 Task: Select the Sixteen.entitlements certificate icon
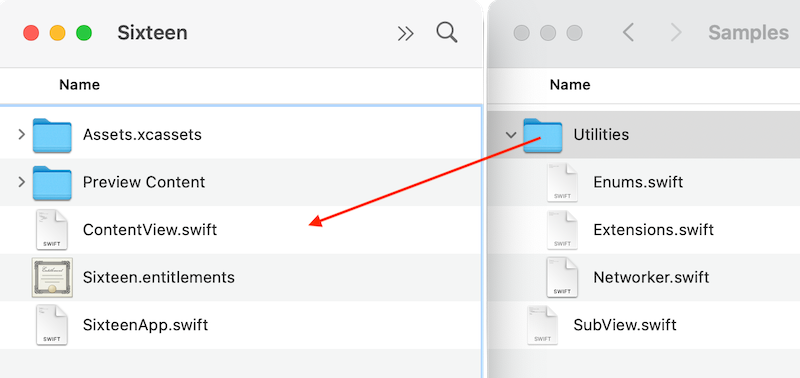point(52,278)
